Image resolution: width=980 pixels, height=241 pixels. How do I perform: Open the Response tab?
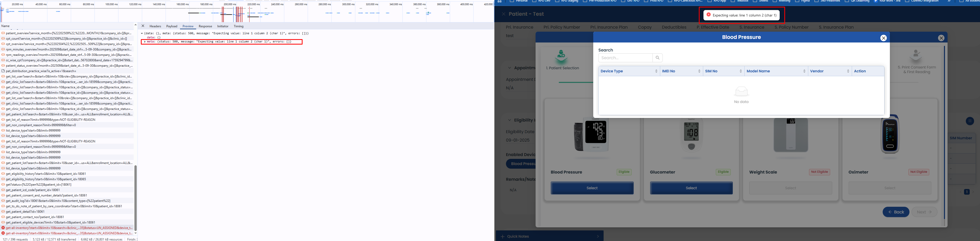coord(205,26)
